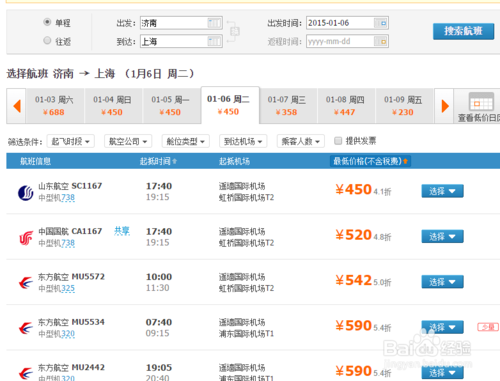
Task: Click departure time 10:00 of MU5572
Action: coord(159,277)
